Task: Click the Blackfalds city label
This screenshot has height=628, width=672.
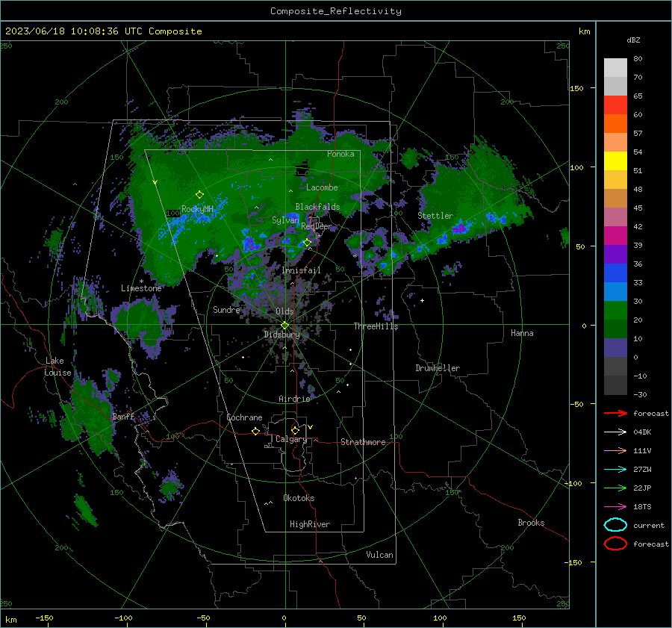Action: (x=317, y=207)
